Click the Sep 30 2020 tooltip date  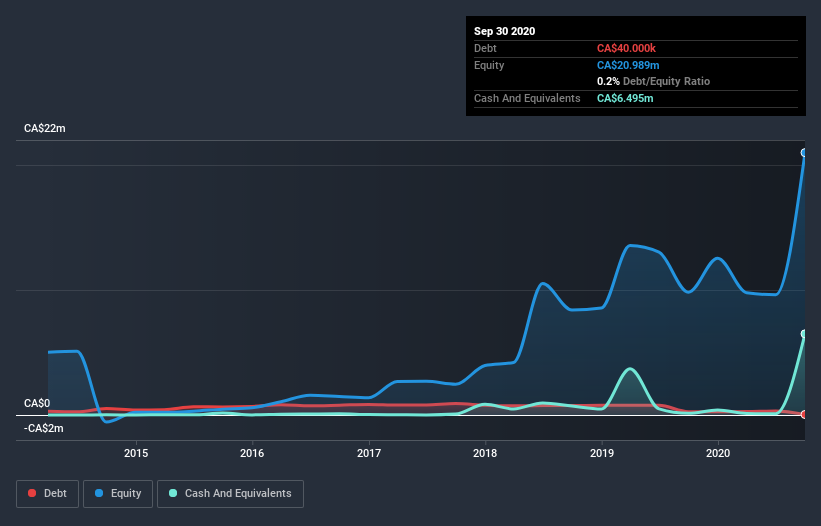505,31
